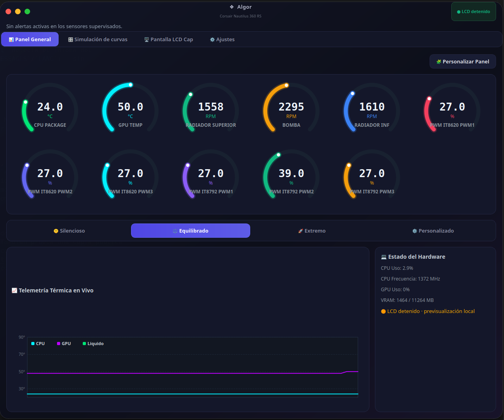Toggle the GPU series in chart legend
The height and width of the screenshot is (420, 504).
click(x=64, y=344)
